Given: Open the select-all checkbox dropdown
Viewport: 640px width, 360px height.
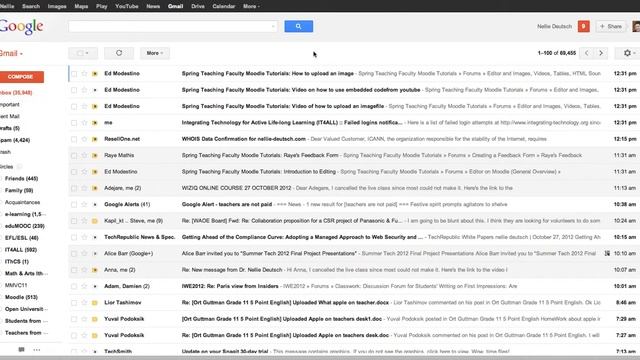Looking at the screenshot, I should 83,53.
